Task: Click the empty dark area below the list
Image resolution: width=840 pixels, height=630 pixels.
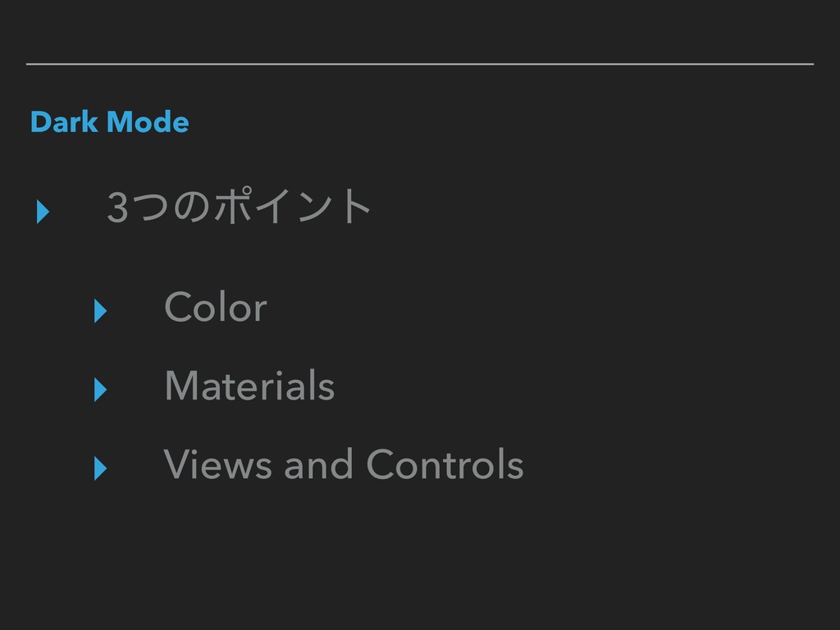Action: pyautogui.click(x=420, y=557)
